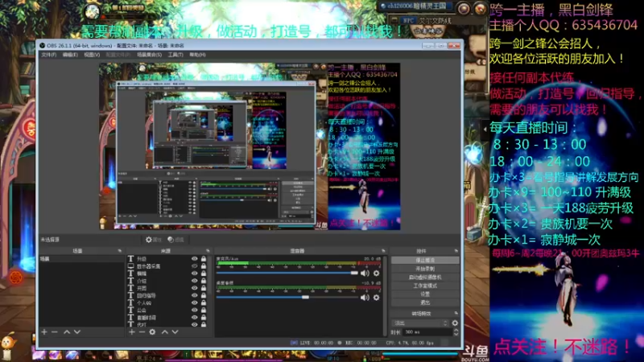The image size is (644, 362).
Task: Adjust the 桌面音频 volume slider
Action: 287,297
